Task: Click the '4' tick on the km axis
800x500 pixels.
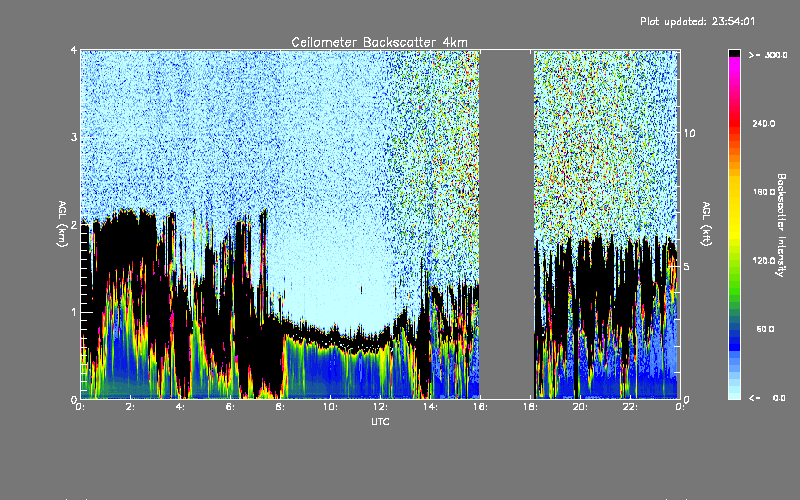Action: click(74, 51)
